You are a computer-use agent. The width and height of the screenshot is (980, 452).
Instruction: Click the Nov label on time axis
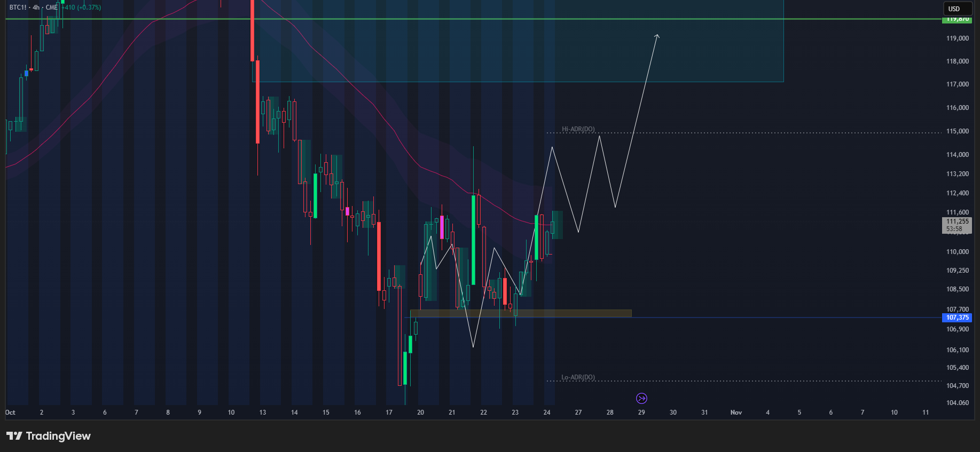pyautogui.click(x=736, y=413)
